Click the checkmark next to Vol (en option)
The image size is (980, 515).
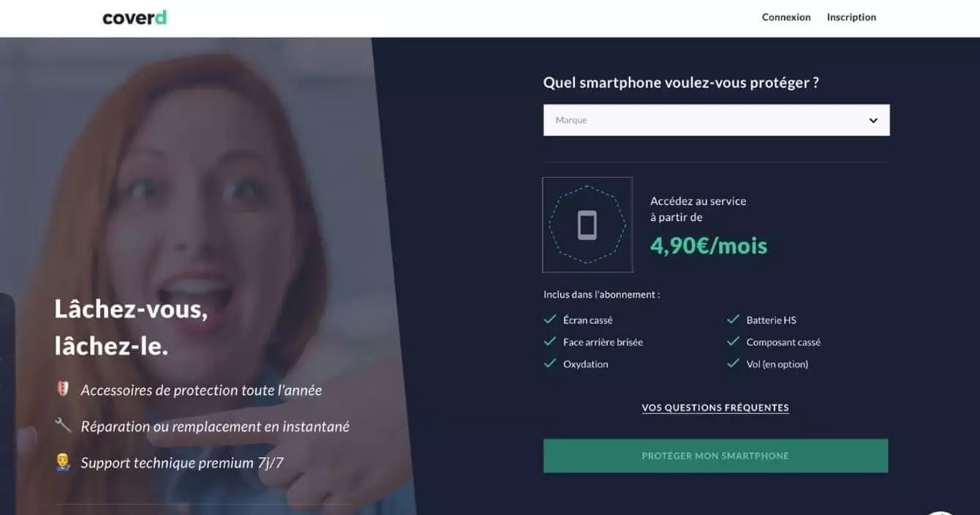pyautogui.click(x=733, y=364)
